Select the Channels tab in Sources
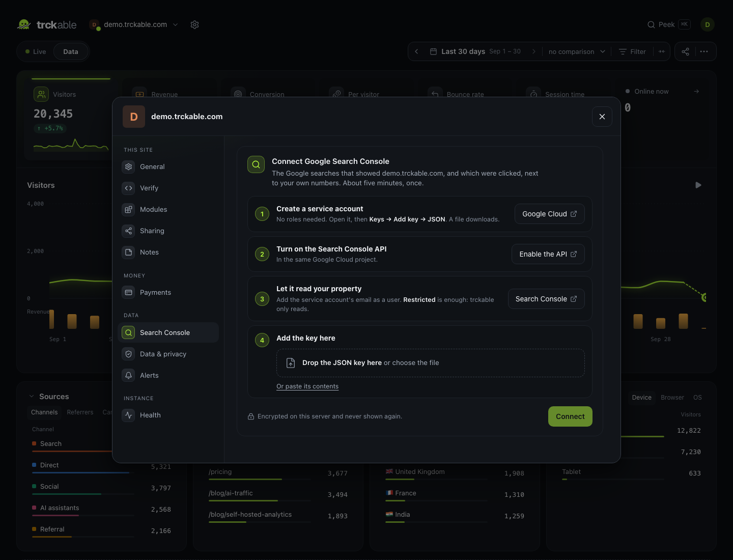Screen dimensions: 733x560 click(x=44, y=412)
